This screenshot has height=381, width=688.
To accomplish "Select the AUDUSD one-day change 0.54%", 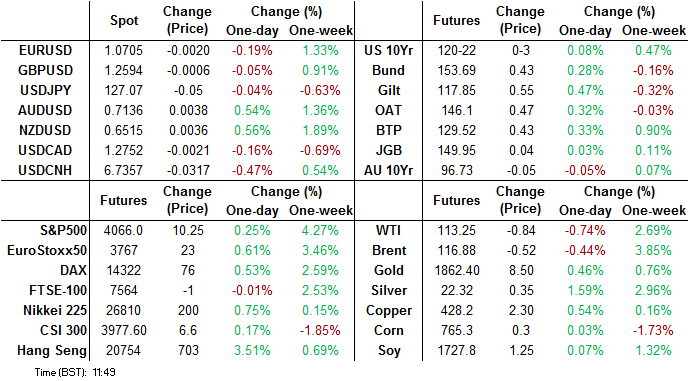I will click(252, 111).
